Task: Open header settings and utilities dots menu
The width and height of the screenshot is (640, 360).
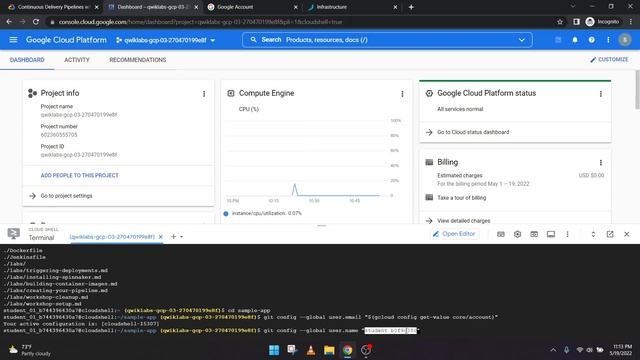Action: 608,40
